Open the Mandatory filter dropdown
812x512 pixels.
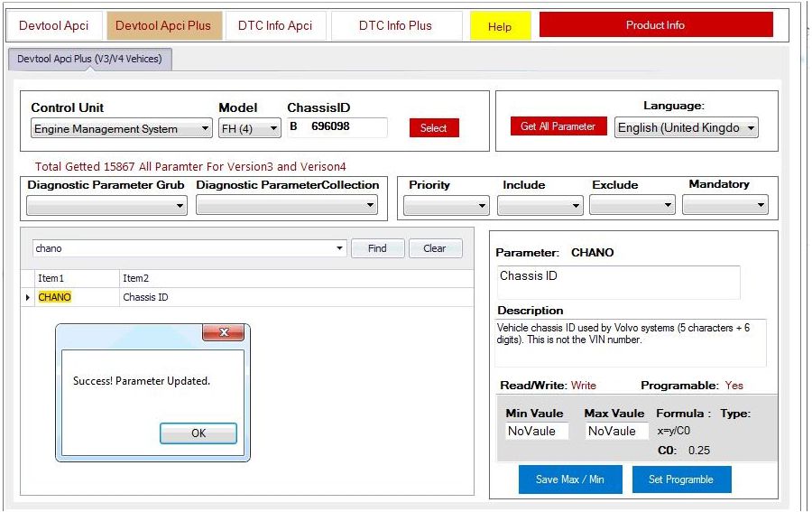(725, 206)
